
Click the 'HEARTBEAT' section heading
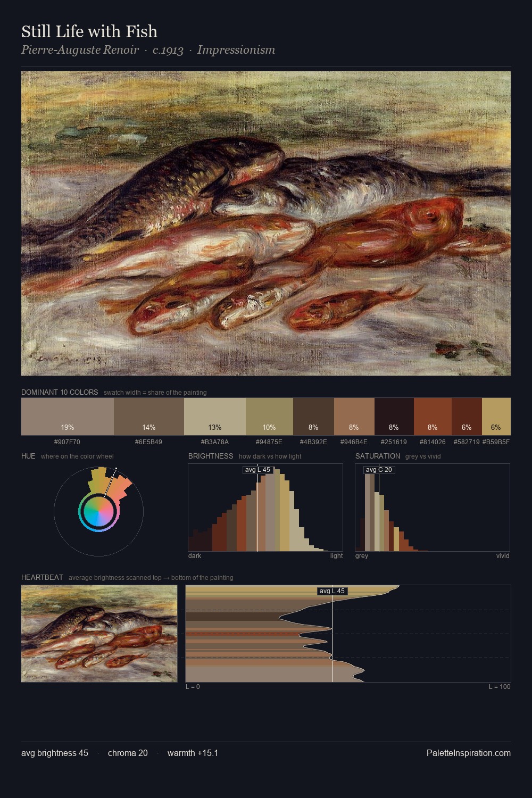[42, 577]
